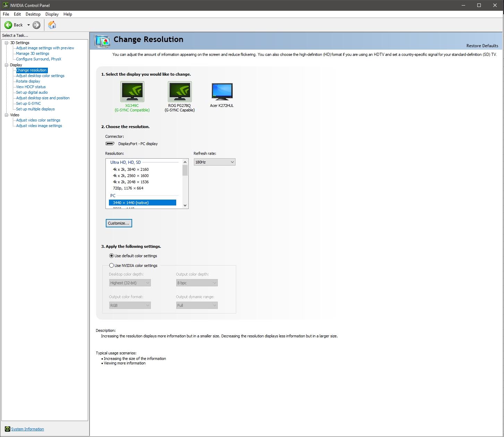The width and height of the screenshot is (504, 437).
Task: Click the green Back arrow icon
Action: tap(8, 25)
